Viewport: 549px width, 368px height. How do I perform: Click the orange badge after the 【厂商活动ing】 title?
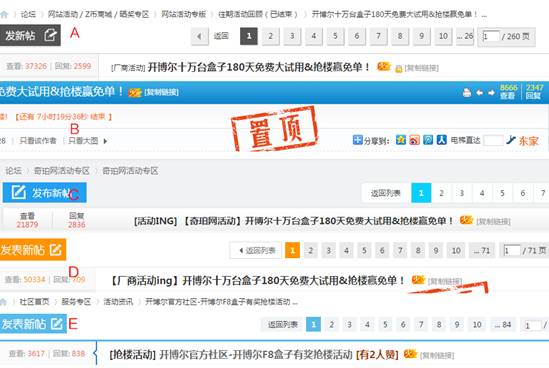(418, 280)
